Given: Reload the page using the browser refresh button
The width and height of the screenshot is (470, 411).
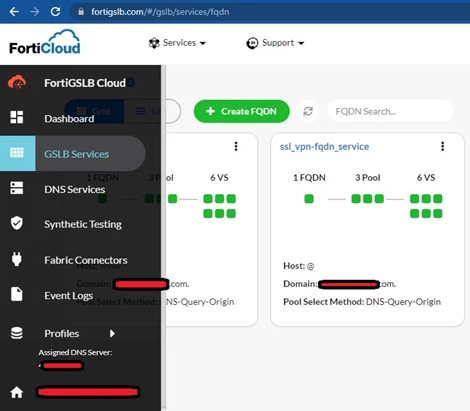Looking at the screenshot, I should pos(55,12).
